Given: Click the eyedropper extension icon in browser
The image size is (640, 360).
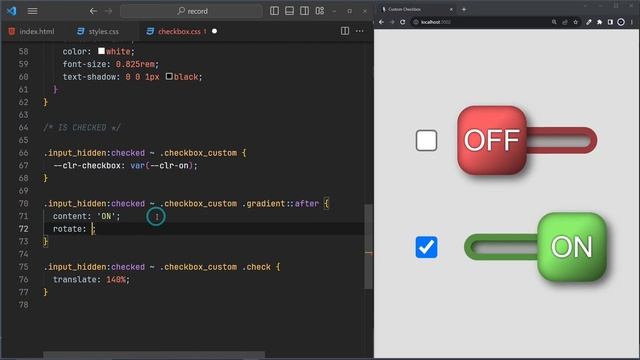Looking at the screenshot, I should [589, 22].
